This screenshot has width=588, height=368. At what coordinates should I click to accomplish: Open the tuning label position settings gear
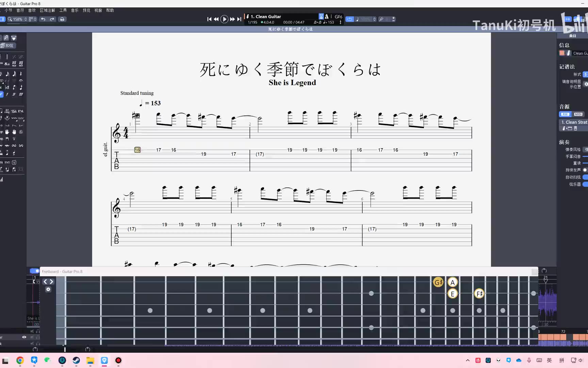pyautogui.click(x=586, y=84)
